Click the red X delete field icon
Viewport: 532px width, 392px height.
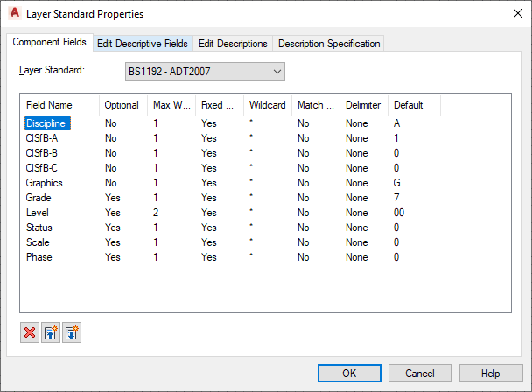pyautogui.click(x=30, y=332)
